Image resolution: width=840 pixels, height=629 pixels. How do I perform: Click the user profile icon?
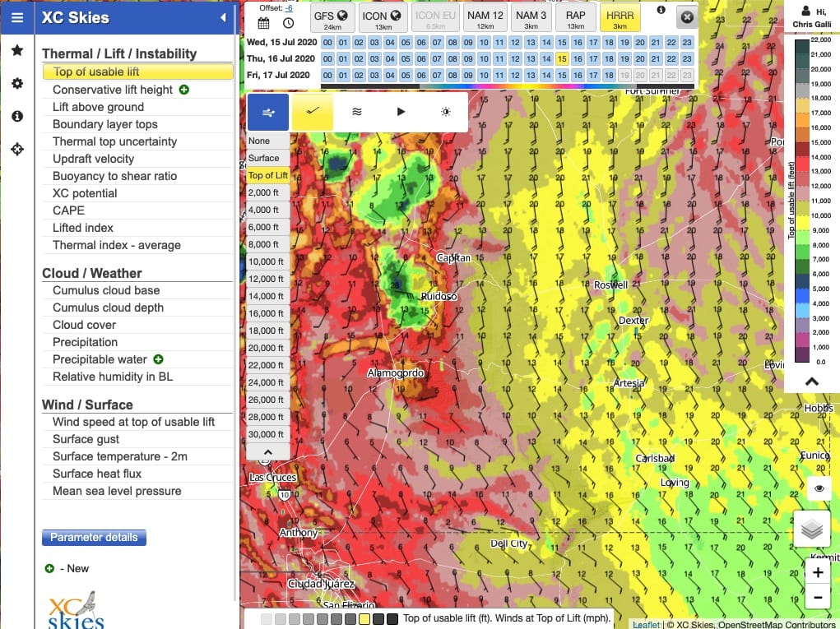tap(805, 11)
